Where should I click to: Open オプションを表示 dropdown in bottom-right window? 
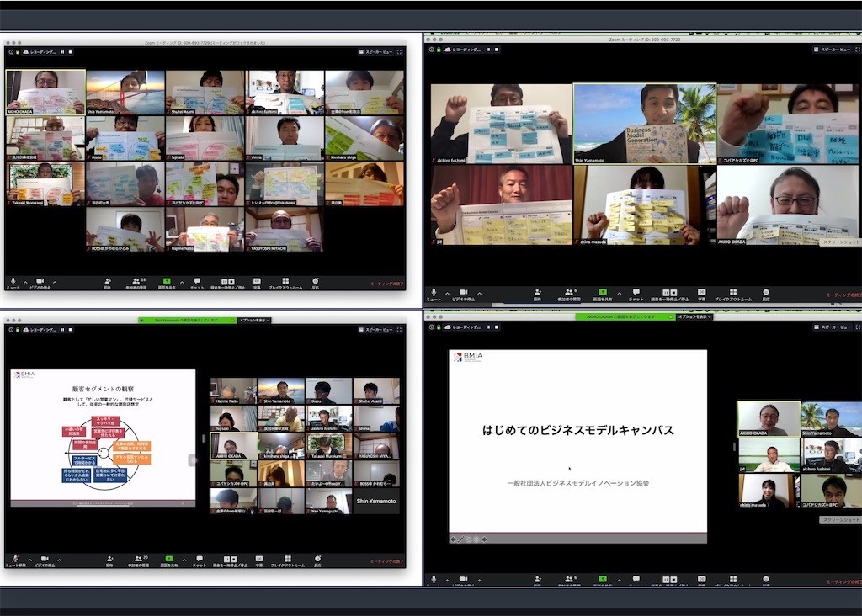pyautogui.click(x=694, y=316)
